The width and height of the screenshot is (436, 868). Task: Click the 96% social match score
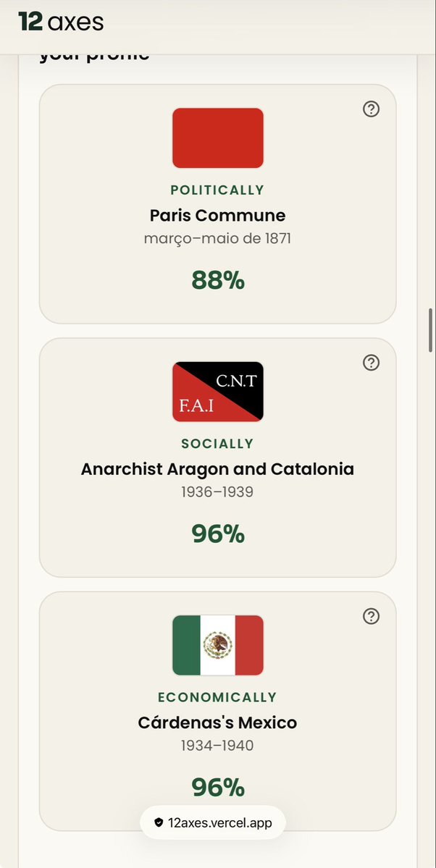pos(218,534)
